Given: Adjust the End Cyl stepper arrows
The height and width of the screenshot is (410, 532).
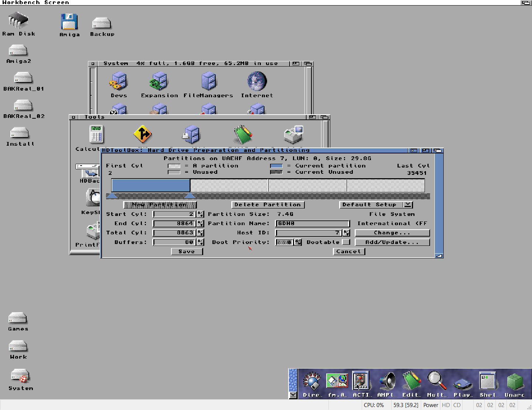Looking at the screenshot, I should coord(200,223).
